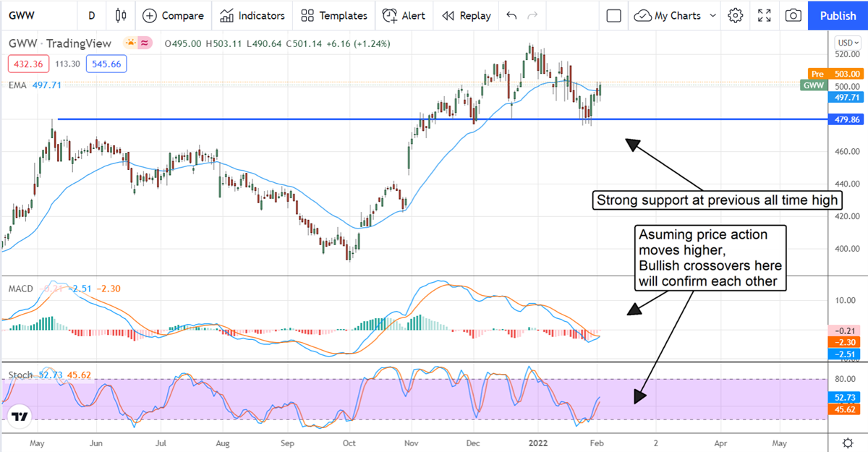Click the red 432.36 price box
The width and height of the screenshot is (868, 452).
[x=27, y=64]
